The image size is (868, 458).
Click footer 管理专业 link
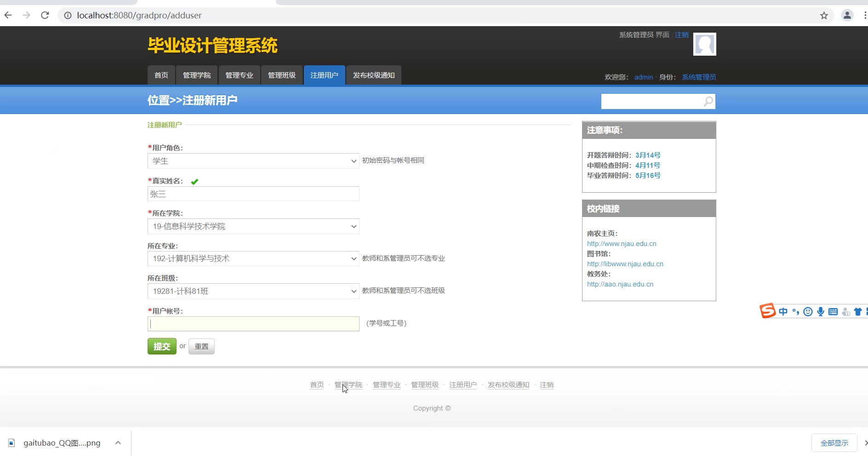click(x=387, y=385)
